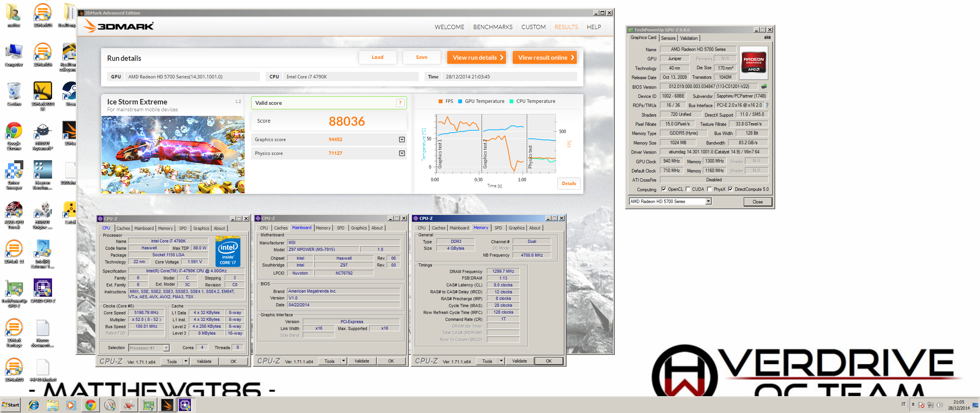This screenshot has height=413, width=980.
Task: Open the Computer desktop icon
Action: point(14,55)
